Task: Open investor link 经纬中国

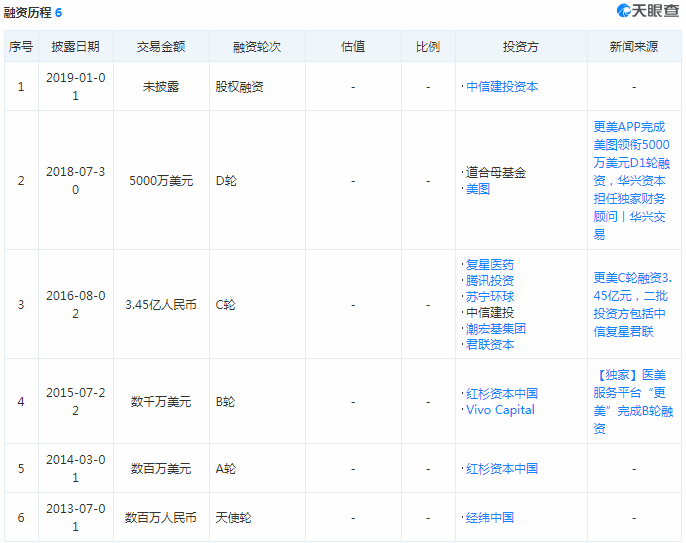Action: click(x=490, y=518)
